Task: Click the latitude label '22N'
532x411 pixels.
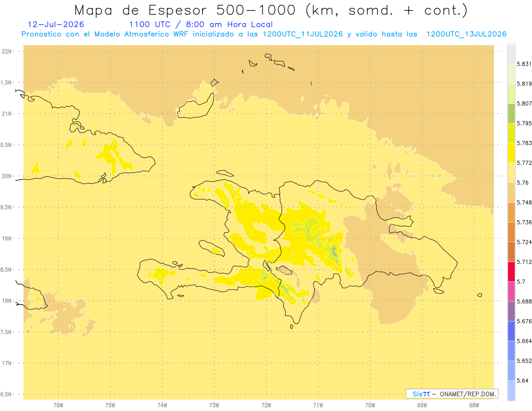Action: coord(7,51)
